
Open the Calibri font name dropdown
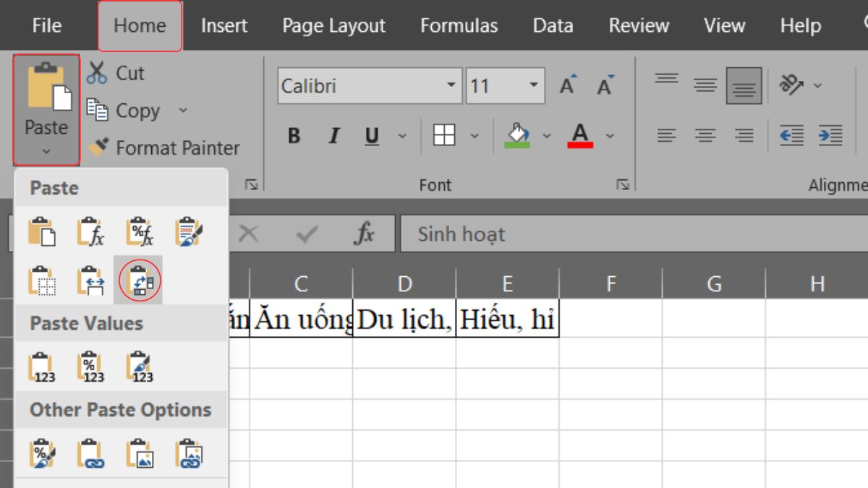(x=452, y=85)
